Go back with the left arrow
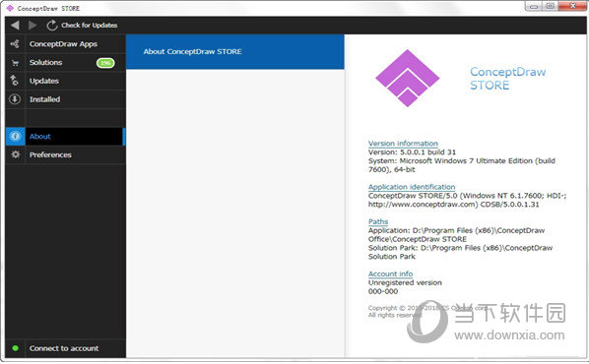The image size is (589, 364). tap(15, 26)
